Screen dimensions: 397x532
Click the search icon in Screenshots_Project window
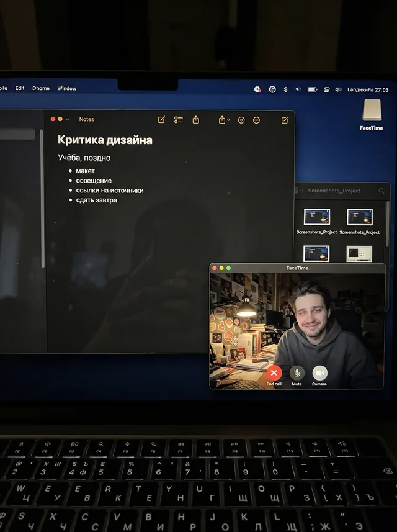[381, 191]
